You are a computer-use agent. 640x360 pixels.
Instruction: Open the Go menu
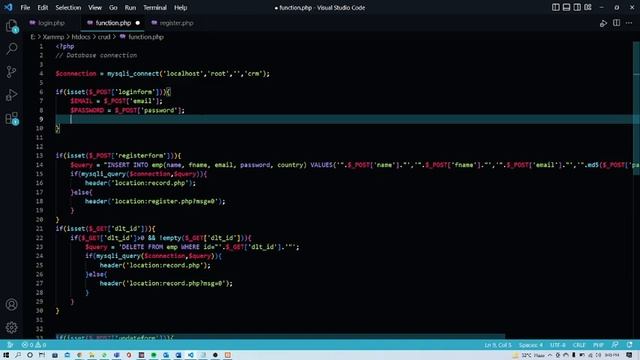113,7
